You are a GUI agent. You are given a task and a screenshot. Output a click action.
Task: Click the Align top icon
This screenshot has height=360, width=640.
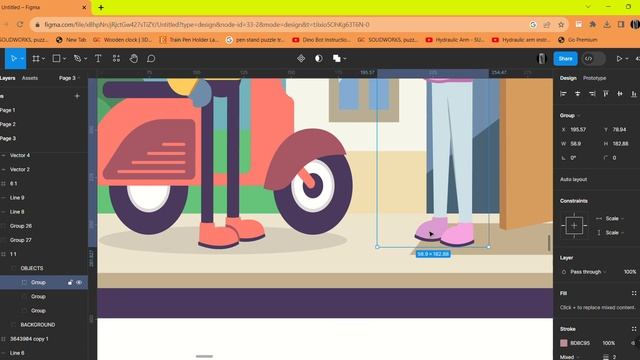[x=606, y=94]
